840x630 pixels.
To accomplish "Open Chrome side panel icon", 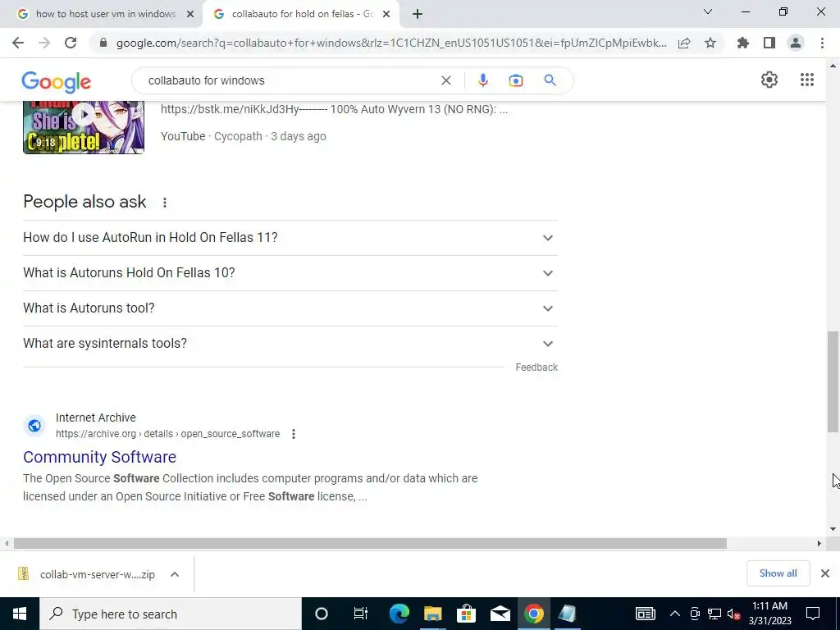I will pos(769,43).
